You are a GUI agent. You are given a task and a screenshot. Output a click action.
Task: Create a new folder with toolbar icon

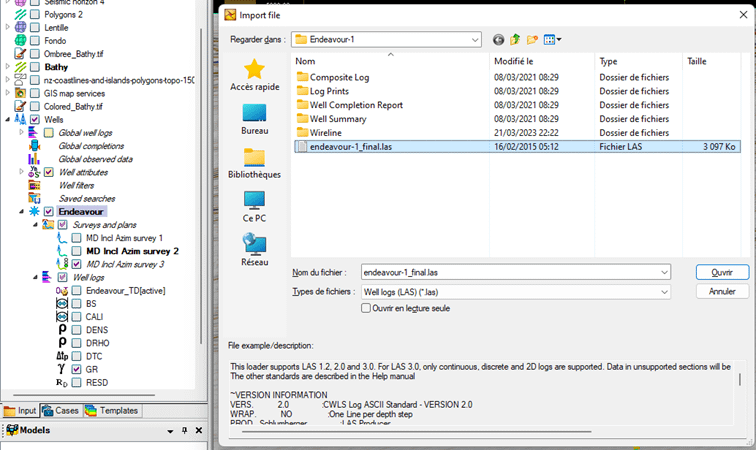point(532,39)
